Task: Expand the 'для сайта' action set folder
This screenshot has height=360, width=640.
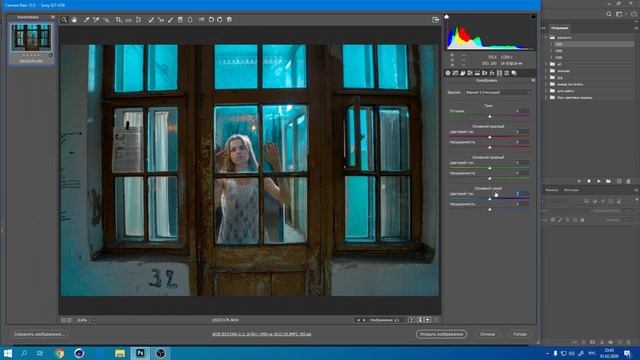Action: tap(546, 91)
